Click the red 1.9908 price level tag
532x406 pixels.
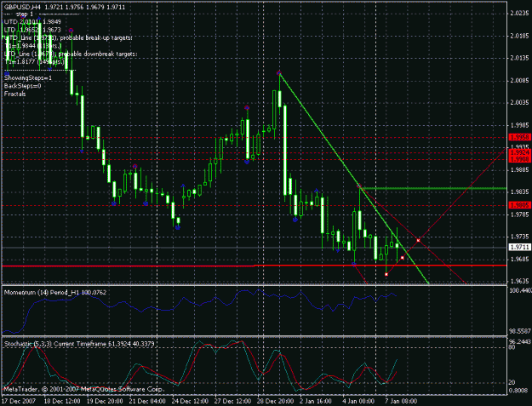pyautogui.click(x=519, y=159)
